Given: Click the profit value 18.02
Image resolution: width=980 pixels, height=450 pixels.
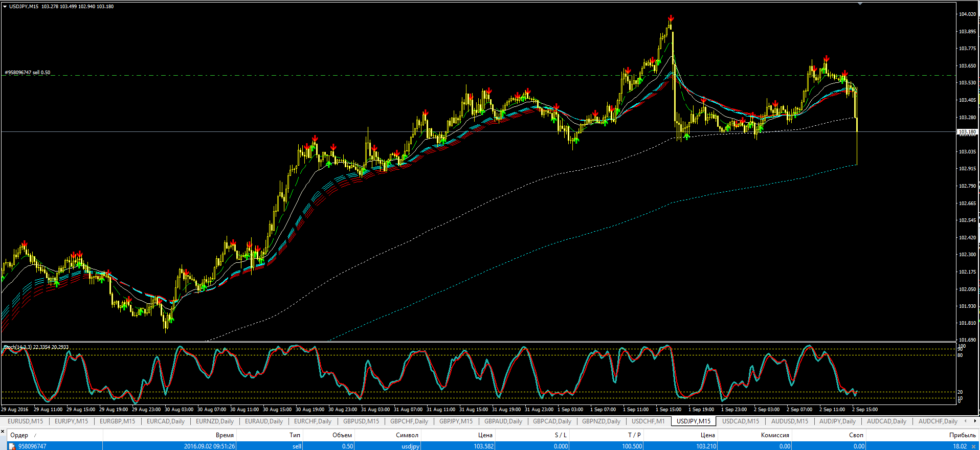Looking at the screenshot, I should click(960, 446).
